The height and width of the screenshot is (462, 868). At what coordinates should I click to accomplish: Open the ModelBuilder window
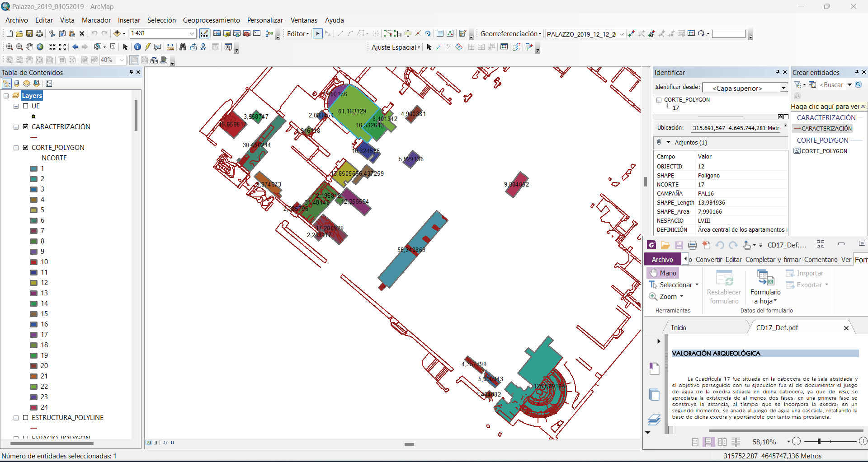269,33
